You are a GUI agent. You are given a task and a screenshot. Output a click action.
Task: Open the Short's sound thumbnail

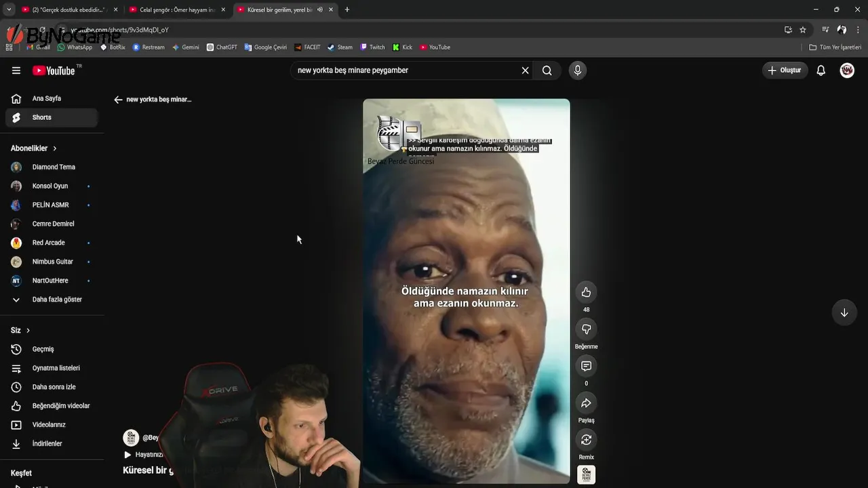(586, 474)
